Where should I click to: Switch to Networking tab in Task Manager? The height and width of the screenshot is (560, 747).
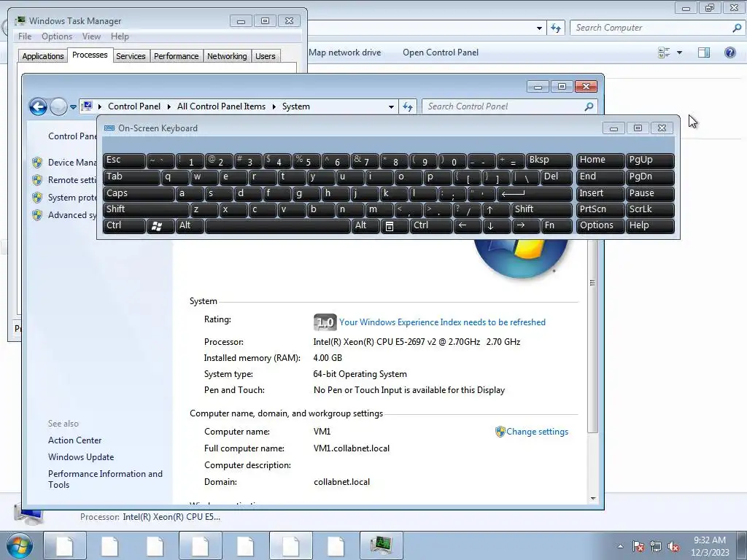click(227, 56)
